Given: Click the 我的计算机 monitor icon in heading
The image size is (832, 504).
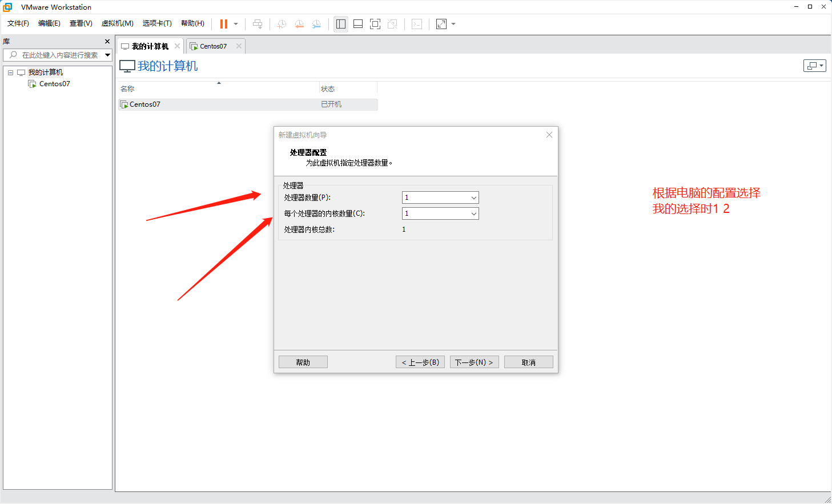Looking at the screenshot, I should click(x=127, y=66).
